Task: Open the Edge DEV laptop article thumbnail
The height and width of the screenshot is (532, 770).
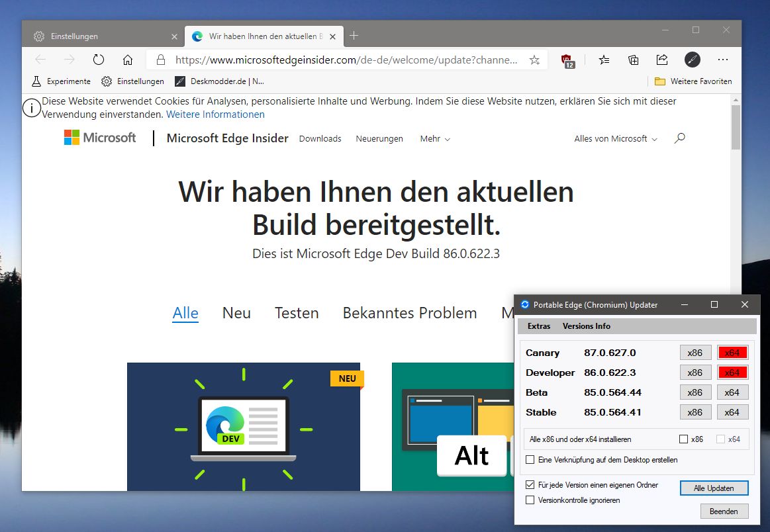Action: pyautogui.click(x=244, y=427)
